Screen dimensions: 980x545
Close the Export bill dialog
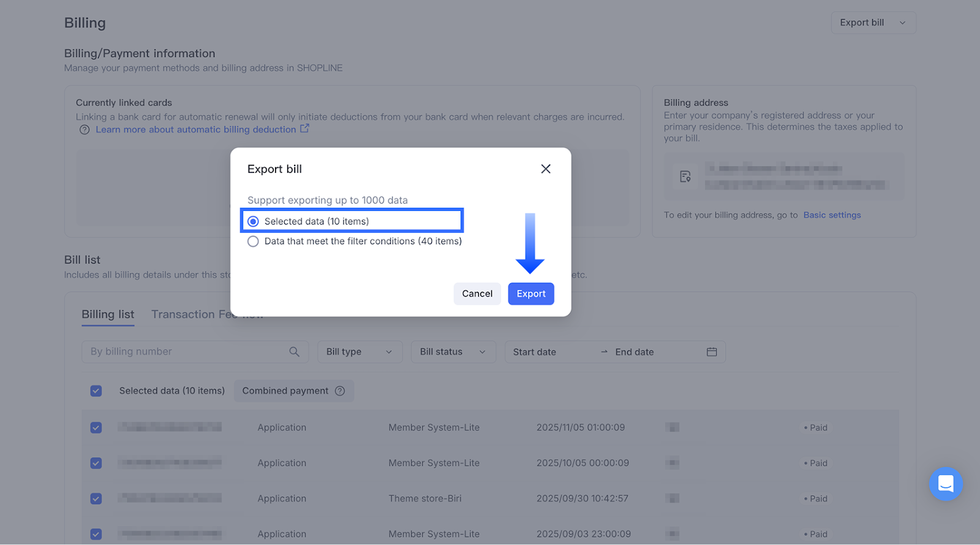click(546, 169)
